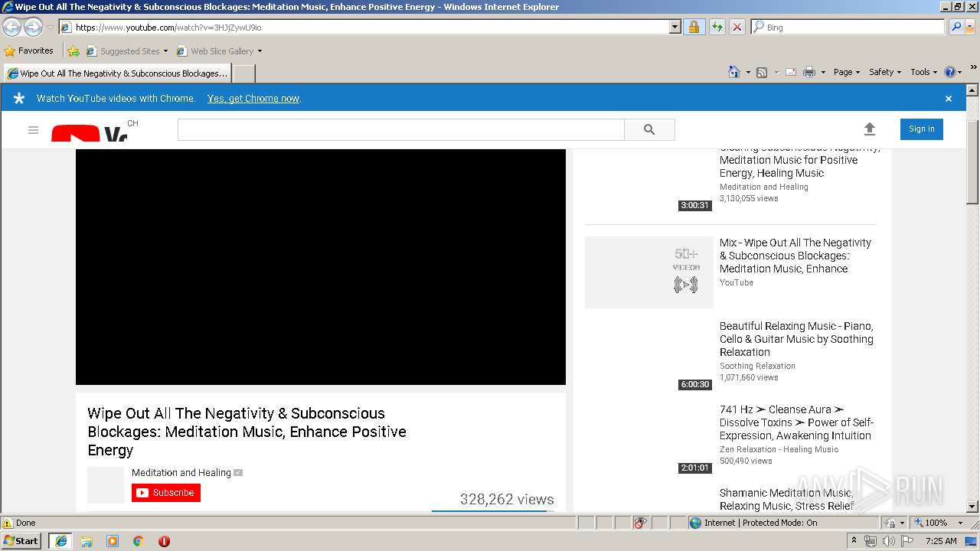Click the zoom magnifier 100% in status bar
The height and width of the screenshot is (551, 980).
coord(929,523)
